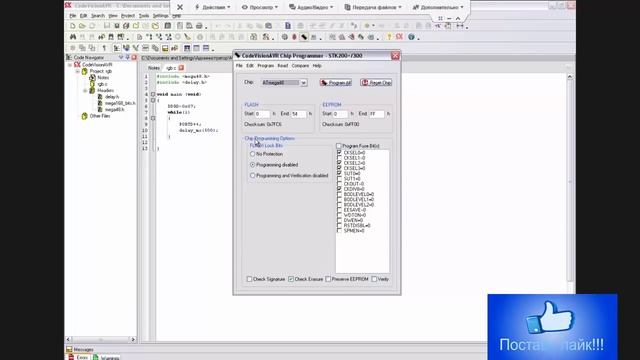Click the binoculars find icon
Viewport: 640px width, 360px height.
pos(73,37)
